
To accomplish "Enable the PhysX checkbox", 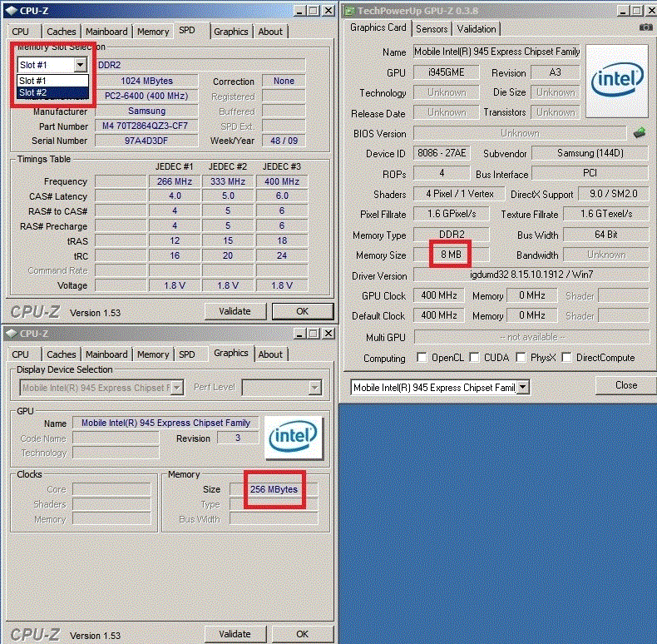I will [x=521, y=358].
